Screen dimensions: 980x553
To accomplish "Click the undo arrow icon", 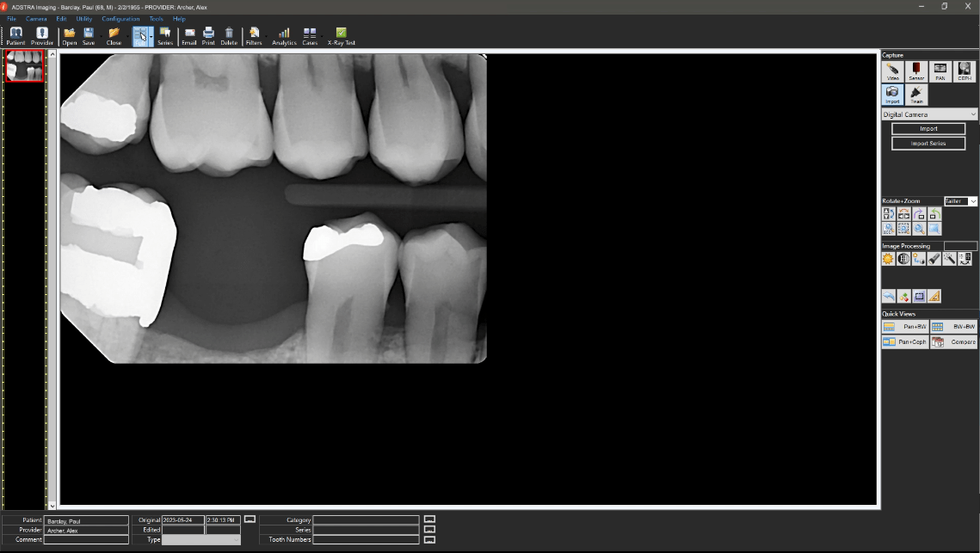I will [888, 296].
